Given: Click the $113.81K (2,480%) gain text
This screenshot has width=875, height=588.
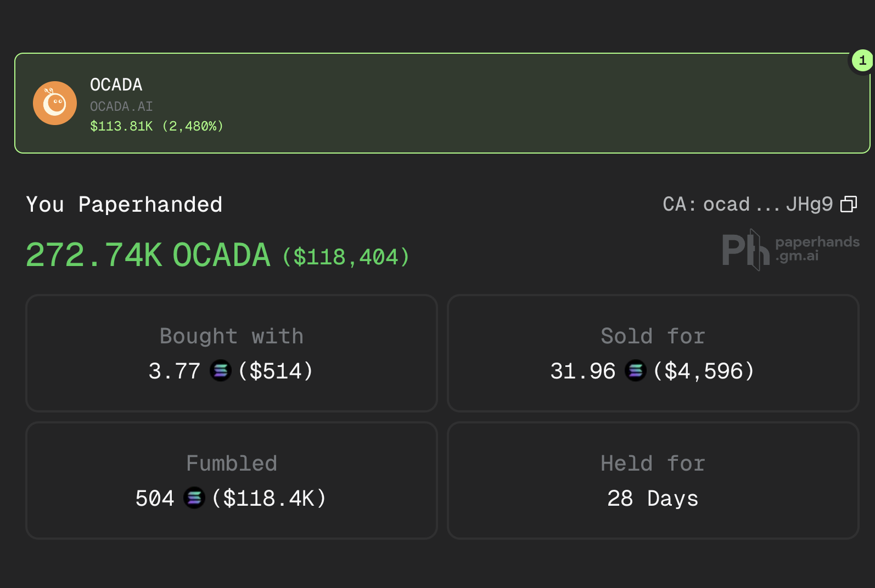Looking at the screenshot, I should tap(157, 126).
